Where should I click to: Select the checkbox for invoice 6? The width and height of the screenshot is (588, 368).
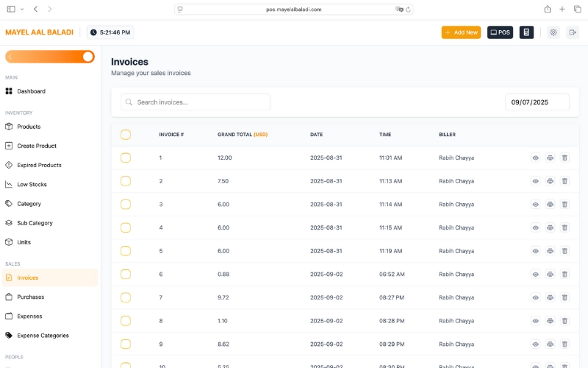click(x=126, y=274)
